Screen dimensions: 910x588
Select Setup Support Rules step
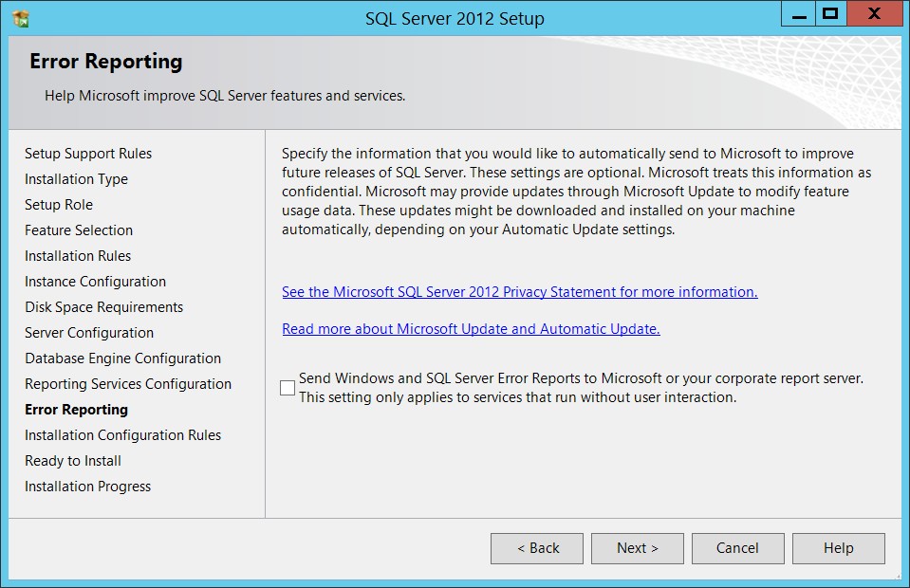tap(88, 154)
